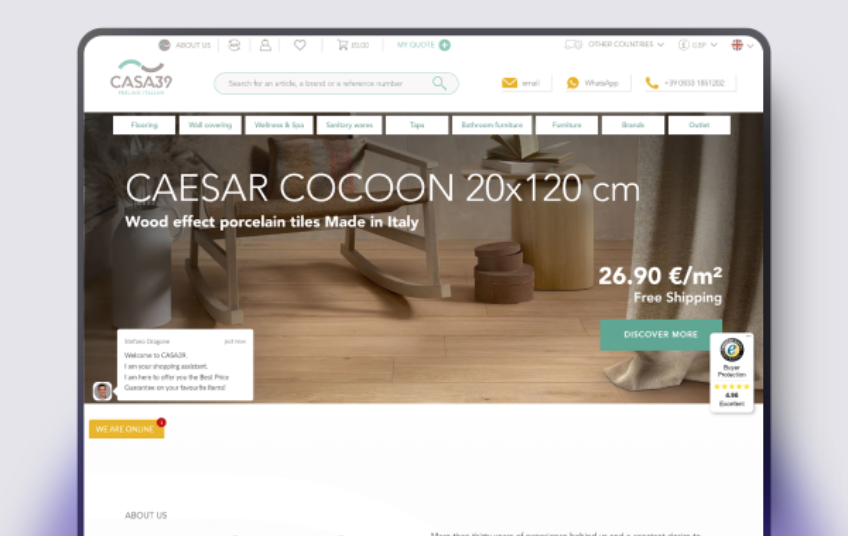The image size is (848, 536).
Task: Open the Furniture menu
Action: 567,125
